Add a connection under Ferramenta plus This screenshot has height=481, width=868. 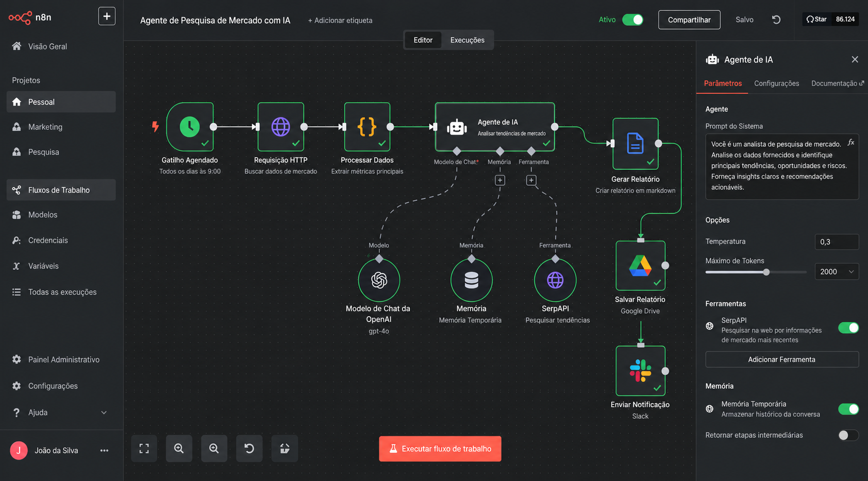tap(531, 180)
